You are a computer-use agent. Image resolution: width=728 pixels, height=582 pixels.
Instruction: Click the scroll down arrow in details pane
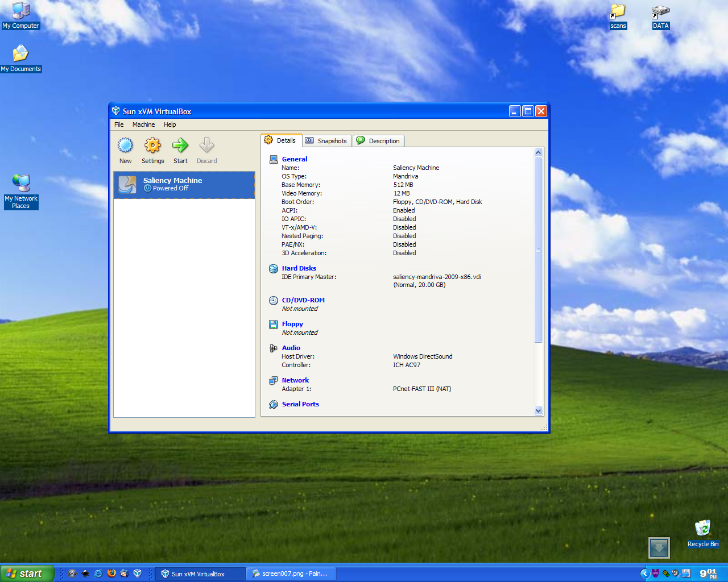(x=539, y=411)
